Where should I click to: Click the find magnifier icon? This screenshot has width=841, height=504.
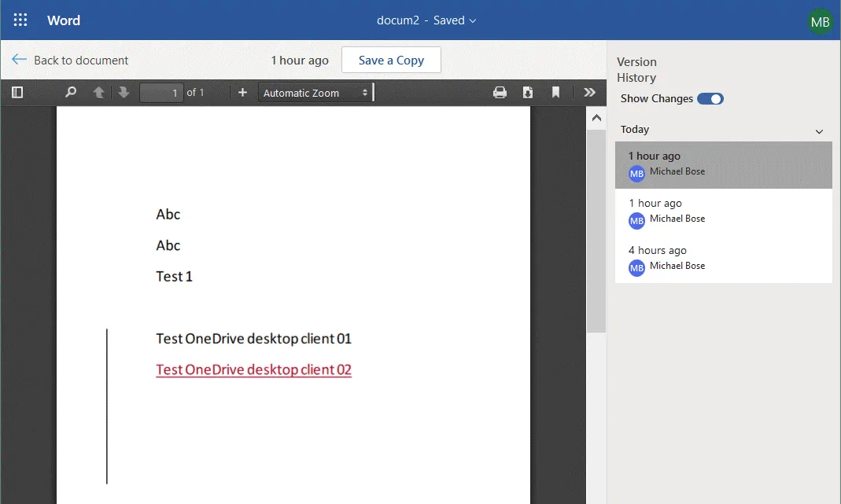[x=71, y=93]
